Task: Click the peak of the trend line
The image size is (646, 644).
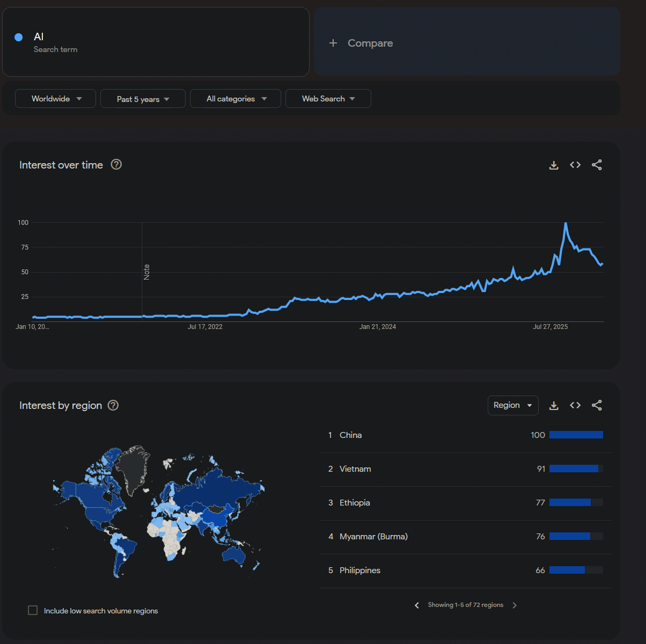Action: 566,223
